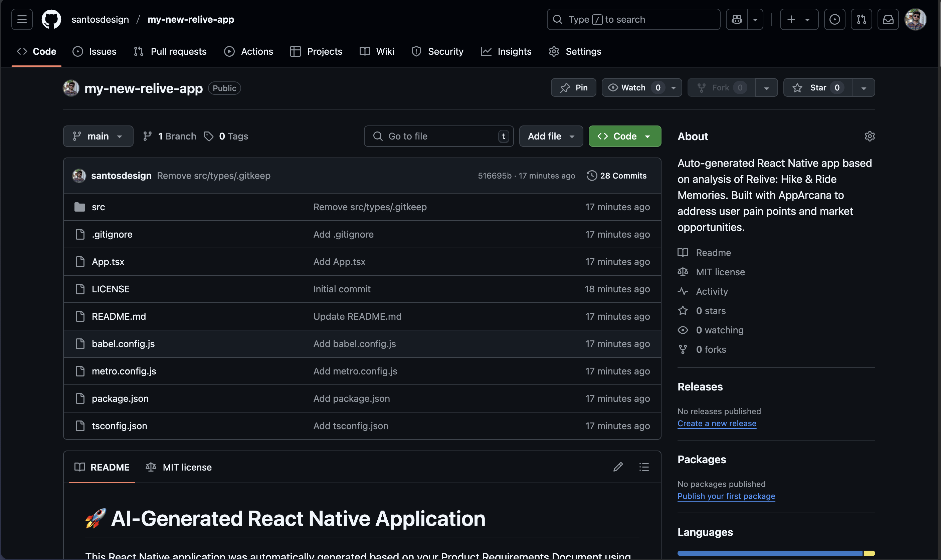Click Create a new release link
941x560 pixels.
716,424
